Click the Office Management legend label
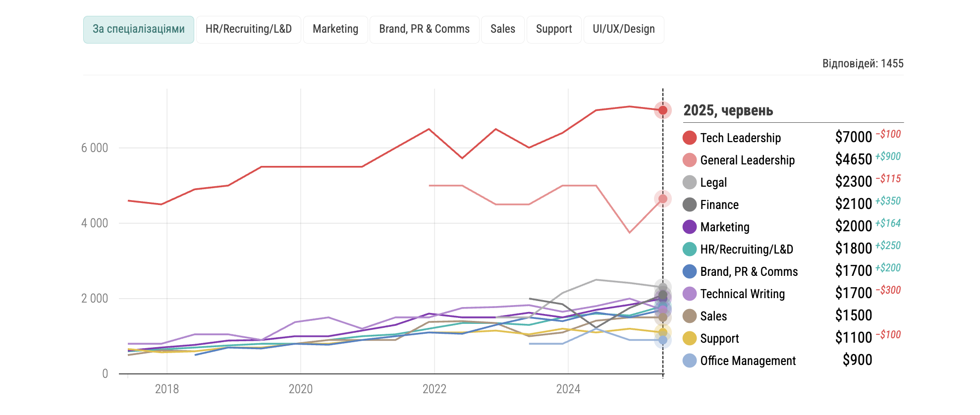Screen dimensions: 980x415 click(x=748, y=361)
